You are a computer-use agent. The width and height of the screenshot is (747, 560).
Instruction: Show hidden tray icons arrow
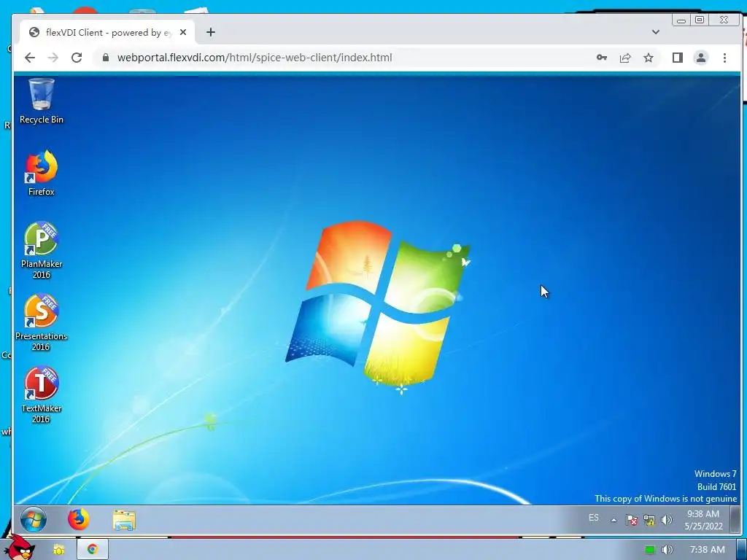click(x=614, y=520)
